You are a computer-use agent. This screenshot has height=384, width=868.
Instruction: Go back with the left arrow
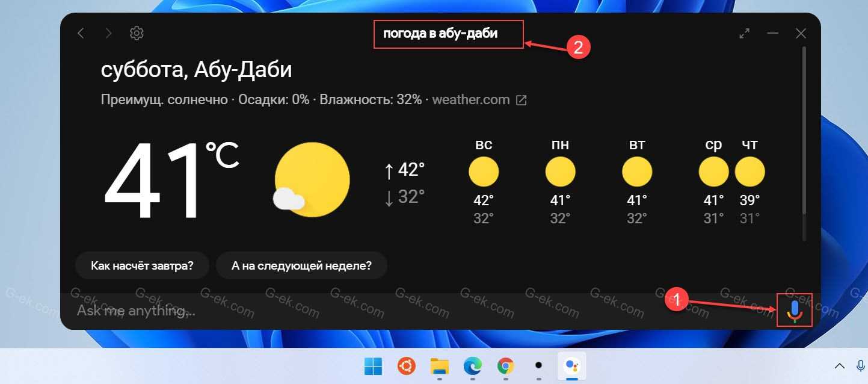[x=81, y=33]
